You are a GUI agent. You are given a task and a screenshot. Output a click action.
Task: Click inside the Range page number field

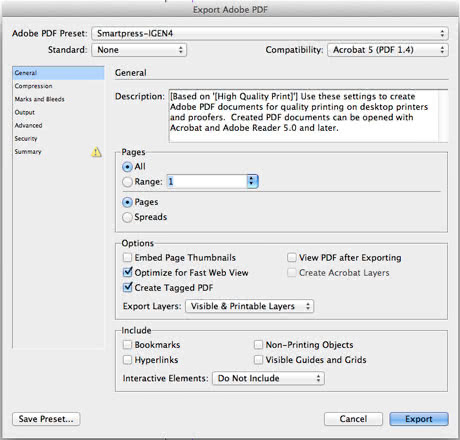pyautogui.click(x=207, y=181)
